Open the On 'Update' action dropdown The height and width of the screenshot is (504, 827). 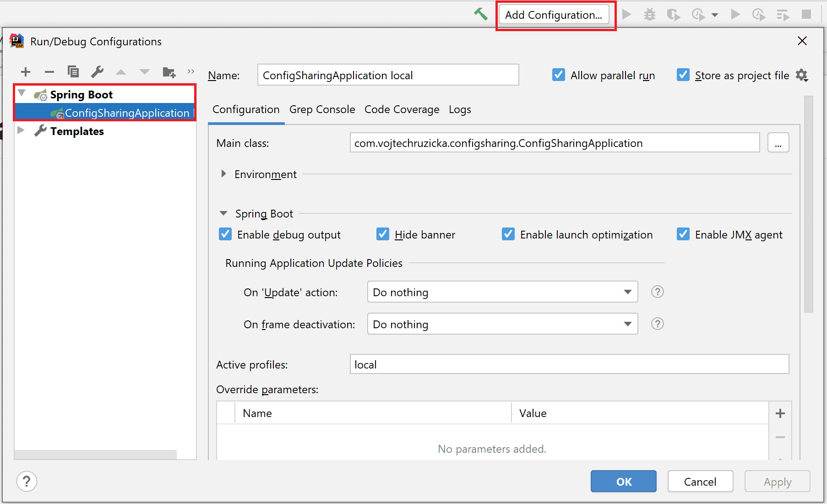tap(502, 292)
